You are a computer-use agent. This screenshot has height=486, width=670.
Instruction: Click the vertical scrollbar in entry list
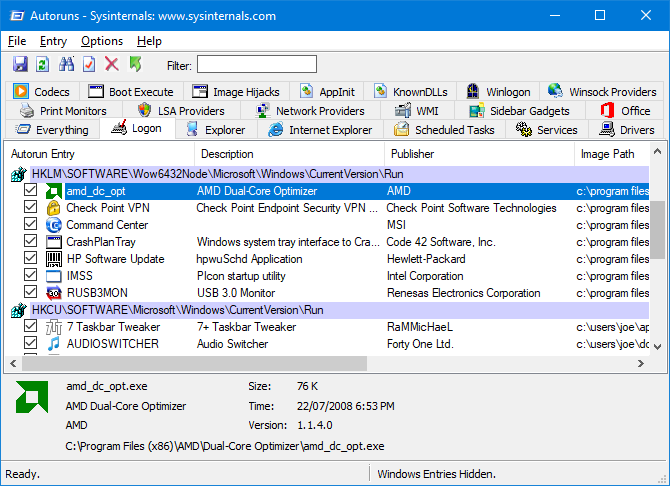661,230
